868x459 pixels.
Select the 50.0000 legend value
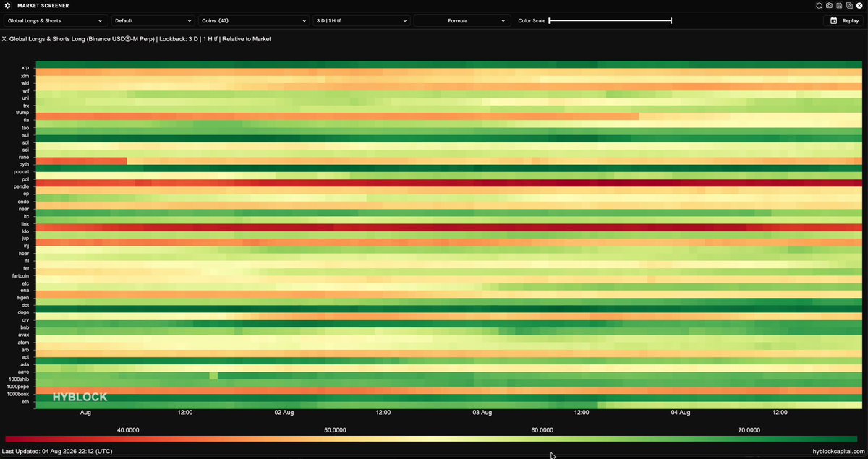click(x=335, y=429)
